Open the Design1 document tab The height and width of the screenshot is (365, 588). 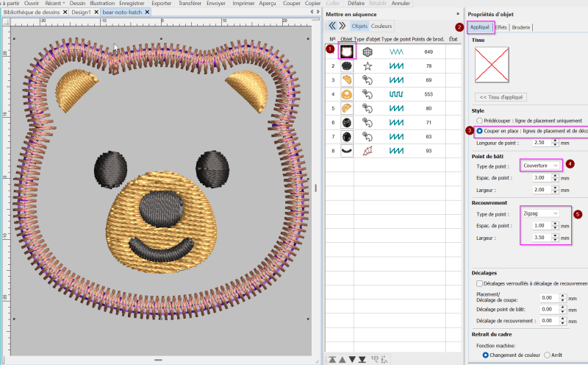pos(81,12)
